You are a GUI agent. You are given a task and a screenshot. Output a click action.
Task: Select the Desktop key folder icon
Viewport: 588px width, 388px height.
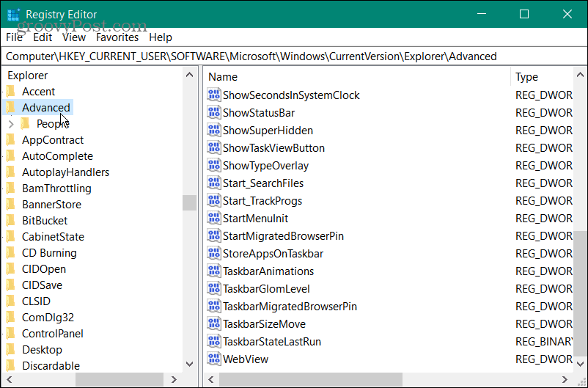10,350
